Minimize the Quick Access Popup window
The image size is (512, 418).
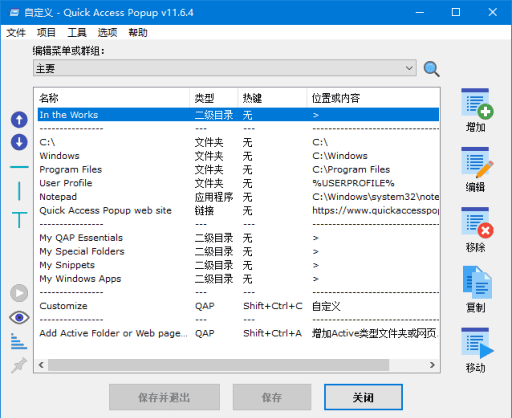(420, 12)
